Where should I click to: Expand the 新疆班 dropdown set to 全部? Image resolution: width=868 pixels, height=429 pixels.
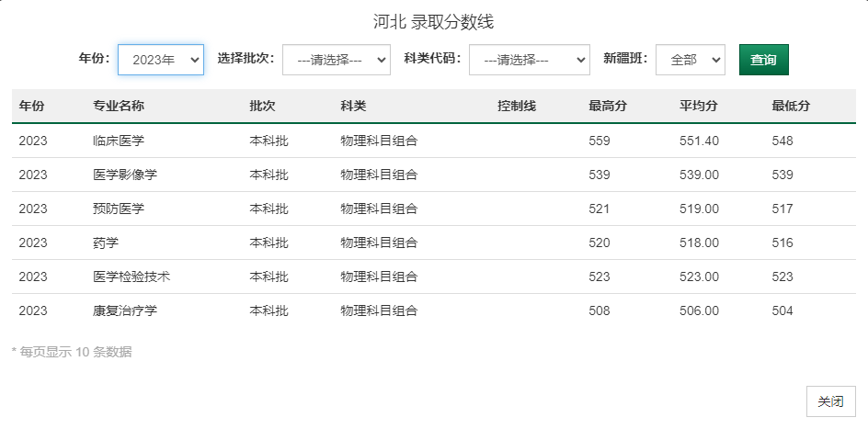pos(690,60)
